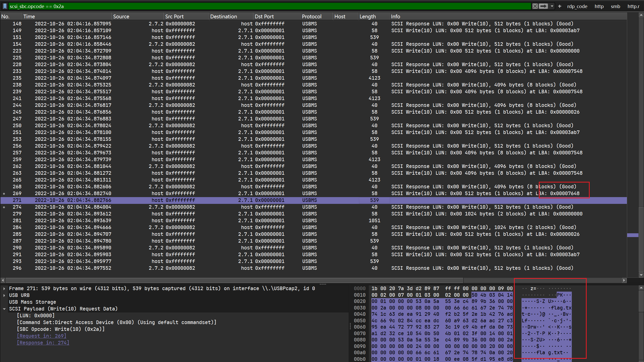Select the SBC Opcode Write(10) line

[61, 329]
